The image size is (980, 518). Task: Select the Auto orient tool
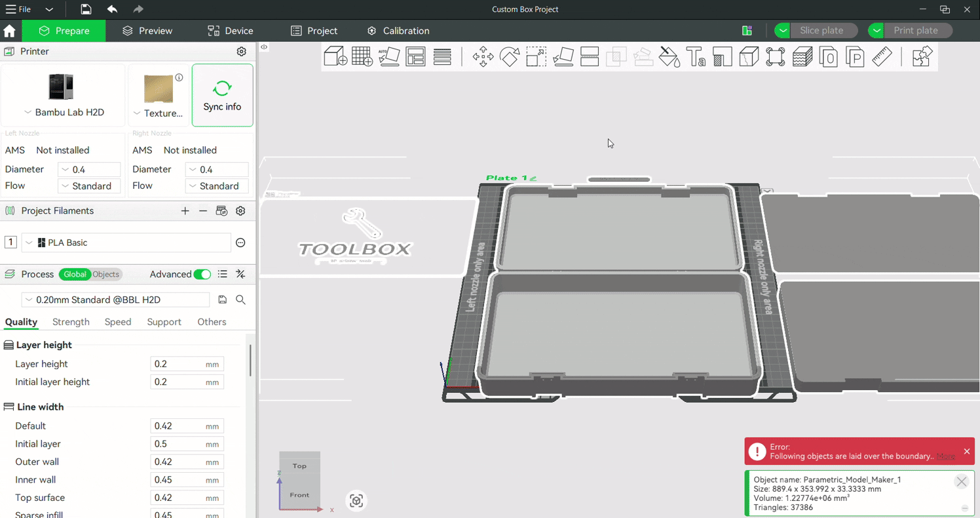pyautogui.click(x=389, y=56)
